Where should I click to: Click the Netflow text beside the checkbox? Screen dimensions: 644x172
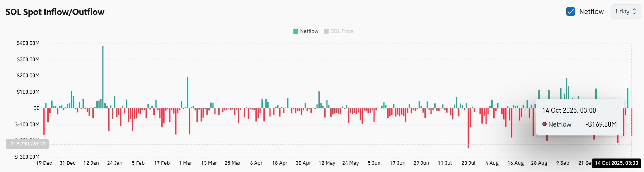coord(591,12)
